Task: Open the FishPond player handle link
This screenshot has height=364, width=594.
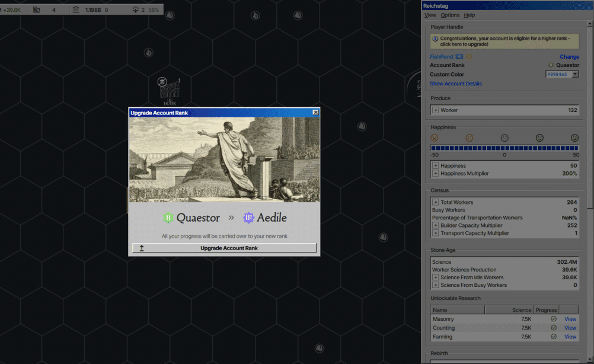Action: [x=441, y=57]
